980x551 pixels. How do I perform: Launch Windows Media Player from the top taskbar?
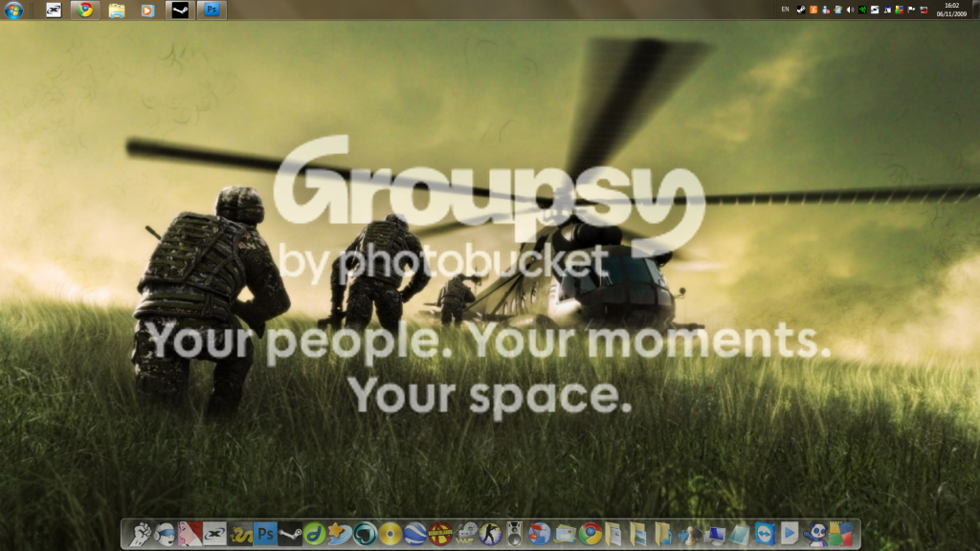coord(147,10)
